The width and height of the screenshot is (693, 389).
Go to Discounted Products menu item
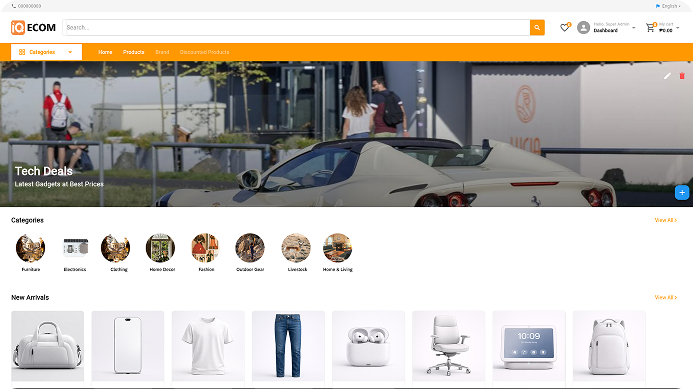tap(204, 52)
